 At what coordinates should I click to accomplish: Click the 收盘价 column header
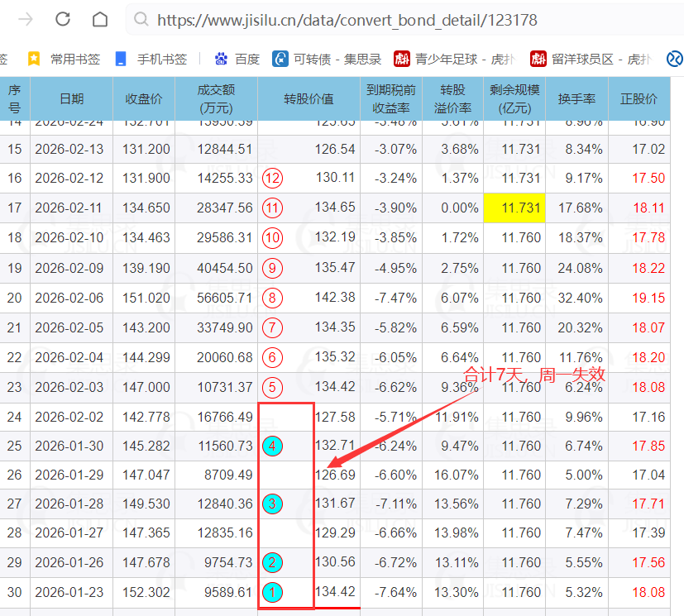[x=144, y=98]
